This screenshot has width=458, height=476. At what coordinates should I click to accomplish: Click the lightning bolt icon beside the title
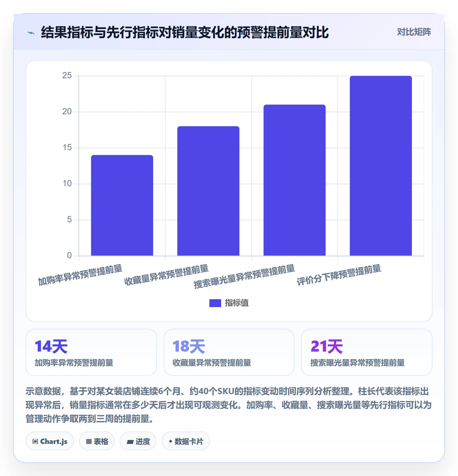click(x=31, y=33)
